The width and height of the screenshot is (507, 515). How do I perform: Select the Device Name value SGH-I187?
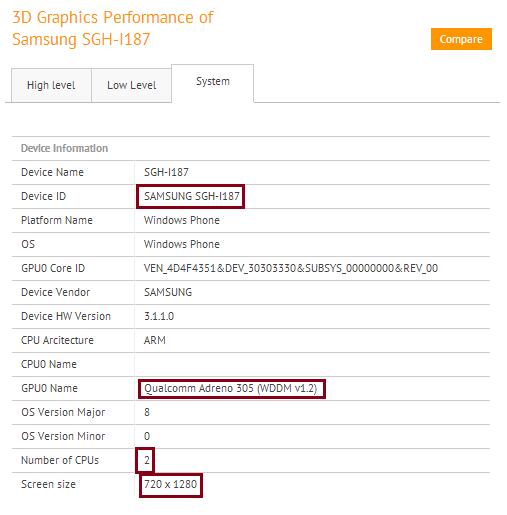click(x=166, y=172)
